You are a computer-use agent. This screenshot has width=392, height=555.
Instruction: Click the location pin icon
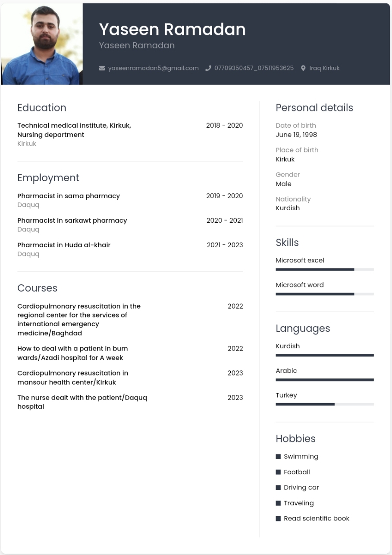coord(303,68)
